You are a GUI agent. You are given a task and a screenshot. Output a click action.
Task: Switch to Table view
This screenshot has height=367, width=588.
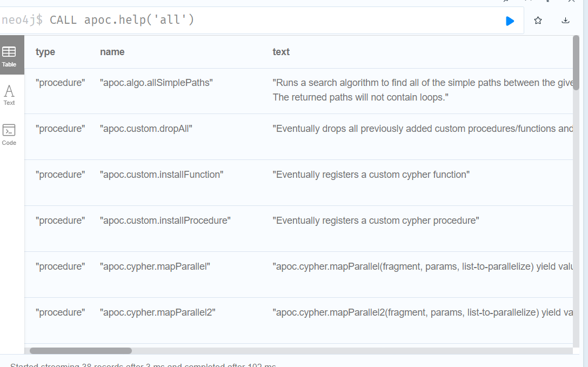9,56
